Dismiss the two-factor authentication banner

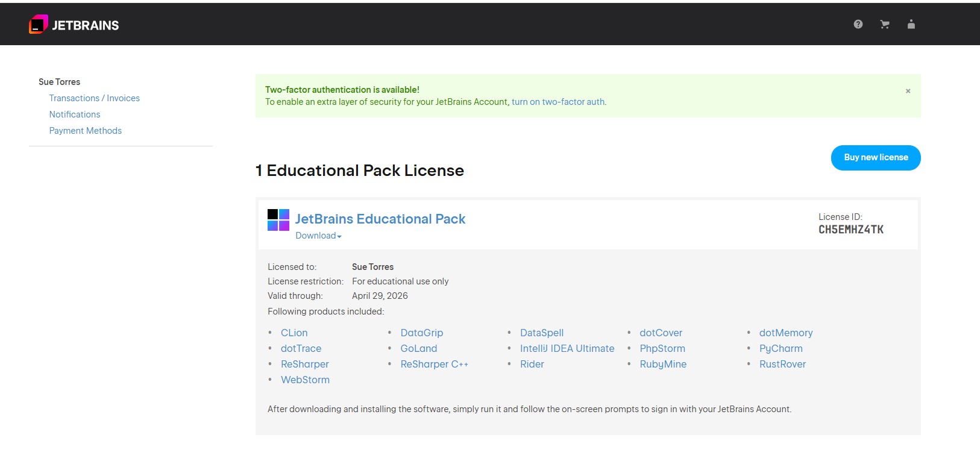[x=908, y=91]
